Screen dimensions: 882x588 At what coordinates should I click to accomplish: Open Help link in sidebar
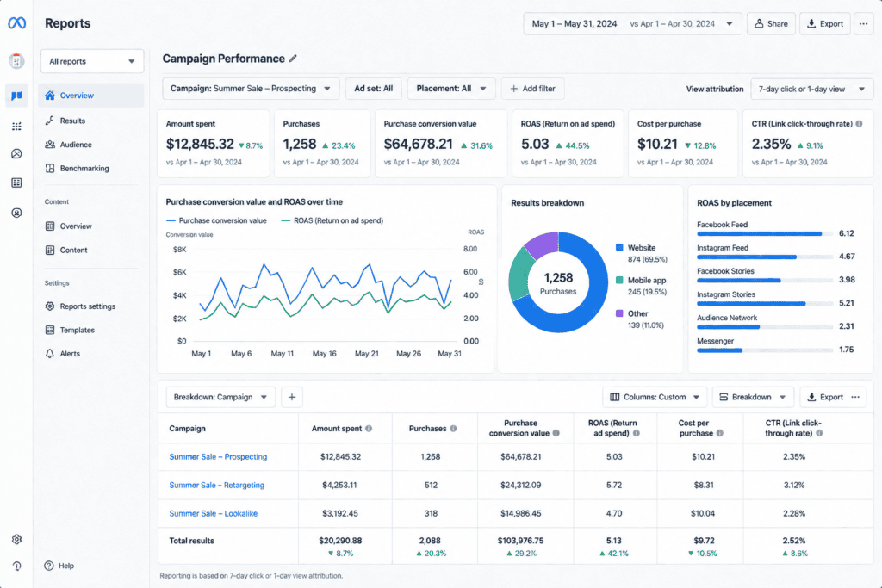click(x=59, y=566)
